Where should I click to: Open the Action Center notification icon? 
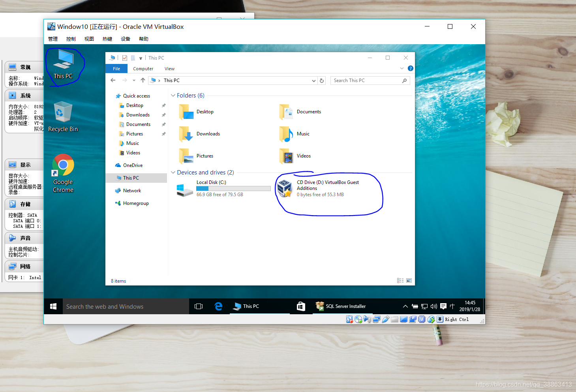pos(443,306)
